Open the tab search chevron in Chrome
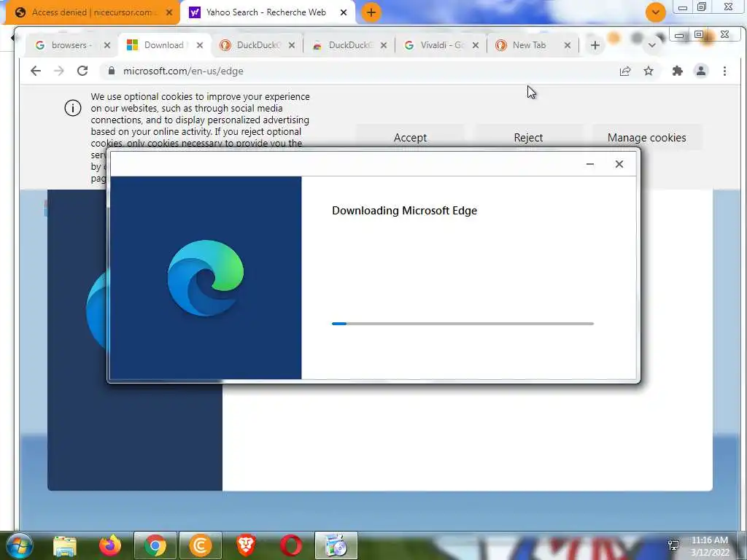747x560 pixels. coord(652,45)
